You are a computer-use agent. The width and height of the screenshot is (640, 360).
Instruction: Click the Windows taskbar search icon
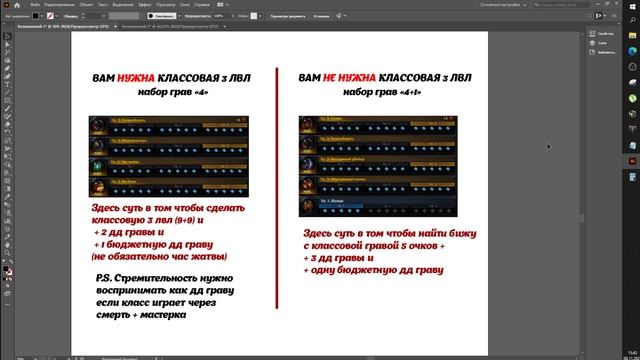tap(632, 20)
